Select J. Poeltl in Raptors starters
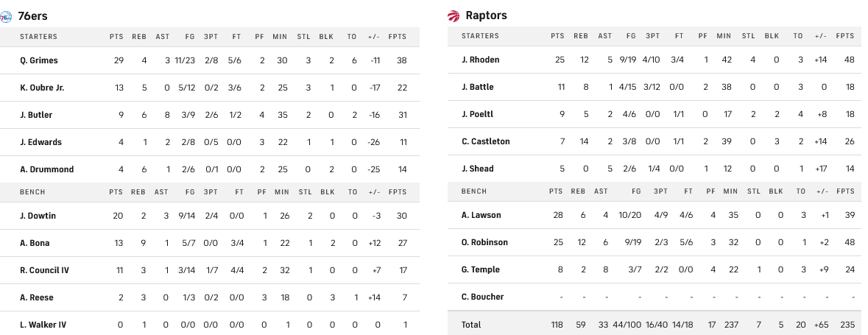The width and height of the screenshot is (868, 335). (478, 114)
